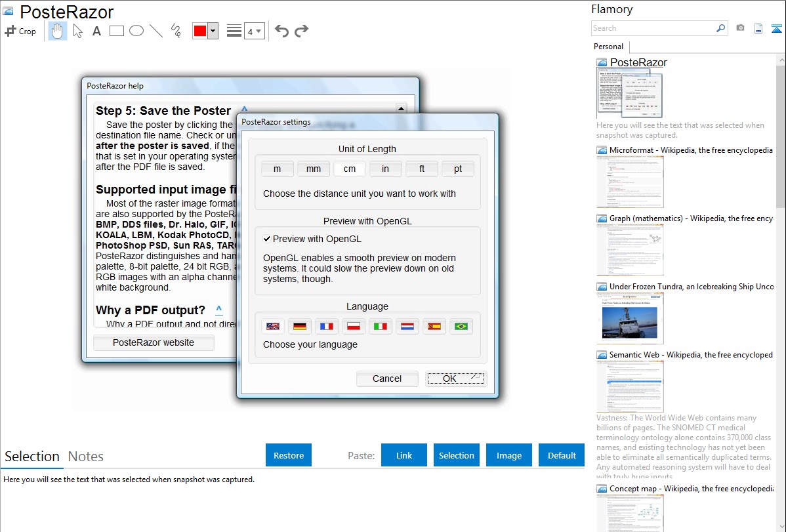Click 'Concept map - Wikipedia' snapshot title

[692, 489]
